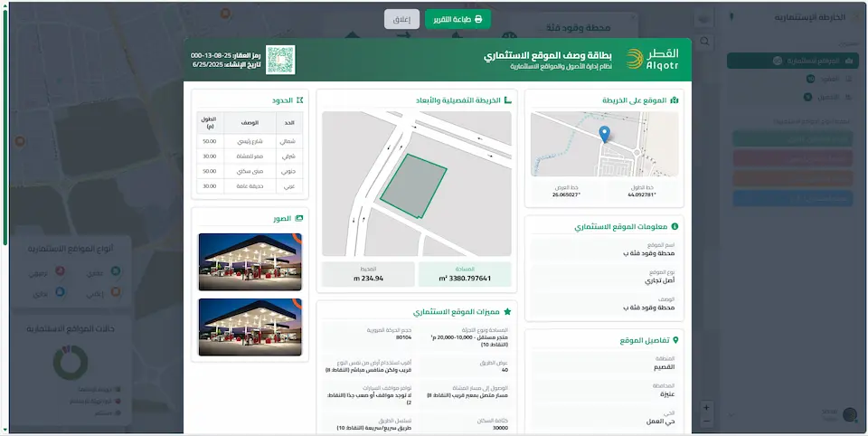868x436 pixels.
Task: Click the ruler icon beside detailed map heading
Action: coord(507,100)
